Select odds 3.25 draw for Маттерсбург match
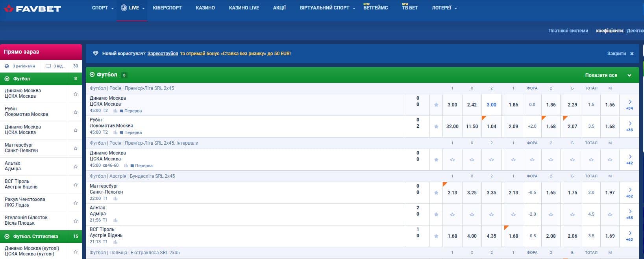Image resolution: width=644 pixels, height=259 pixels. [472, 193]
